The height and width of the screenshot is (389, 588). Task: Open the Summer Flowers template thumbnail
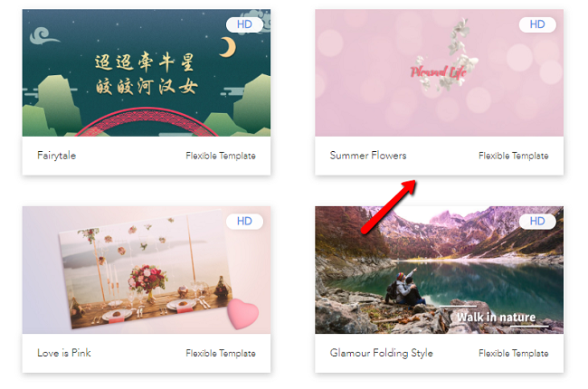pos(439,72)
